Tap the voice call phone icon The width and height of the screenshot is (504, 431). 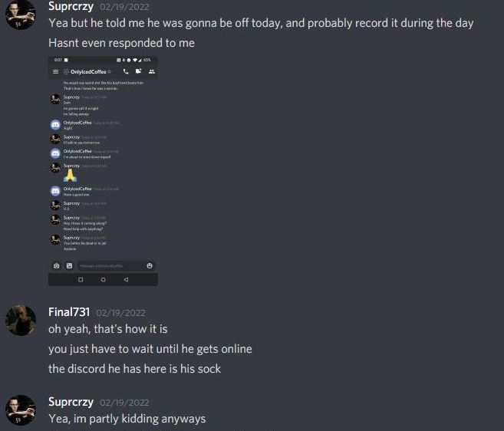(126, 71)
